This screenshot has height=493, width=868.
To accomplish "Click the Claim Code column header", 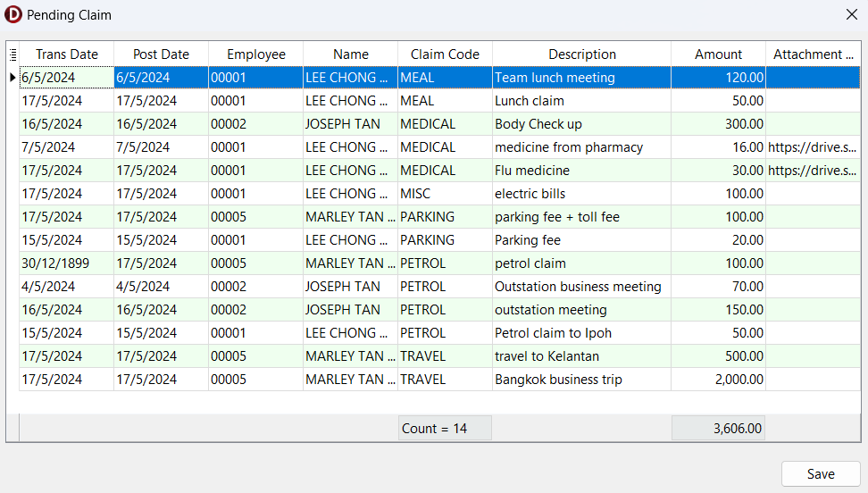I will point(445,54).
